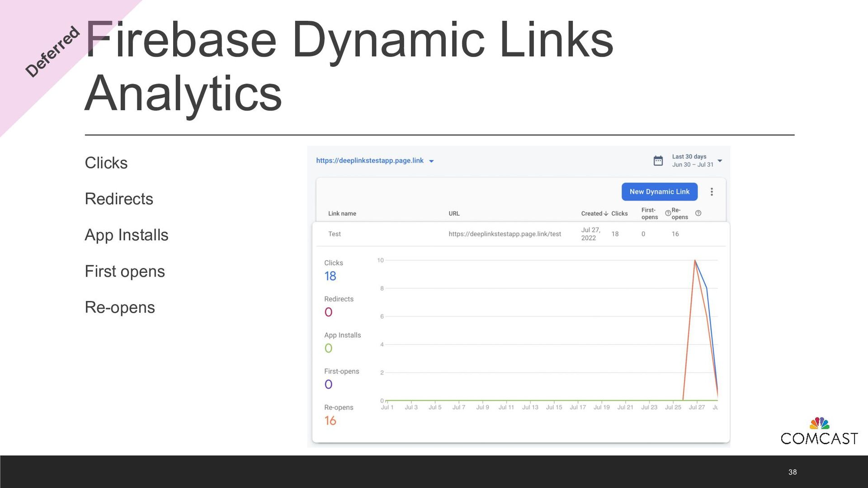Click the Comcast peacock logo

coord(819,423)
